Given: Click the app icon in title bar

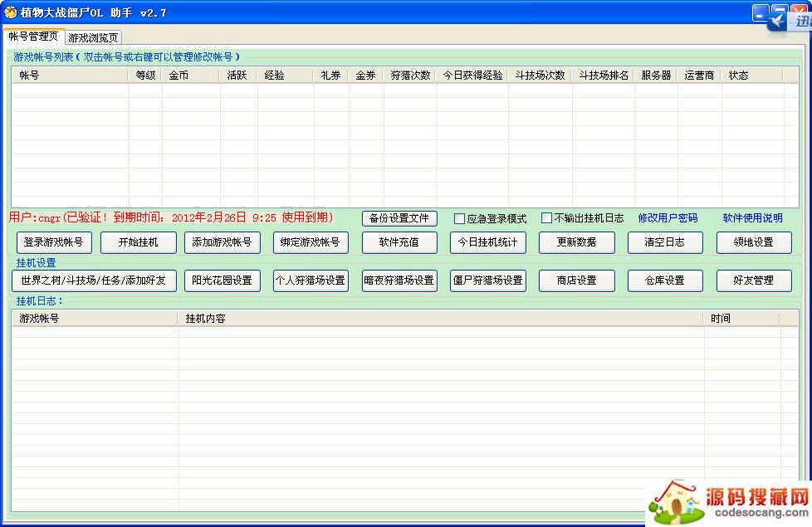Looking at the screenshot, I should [10, 12].
